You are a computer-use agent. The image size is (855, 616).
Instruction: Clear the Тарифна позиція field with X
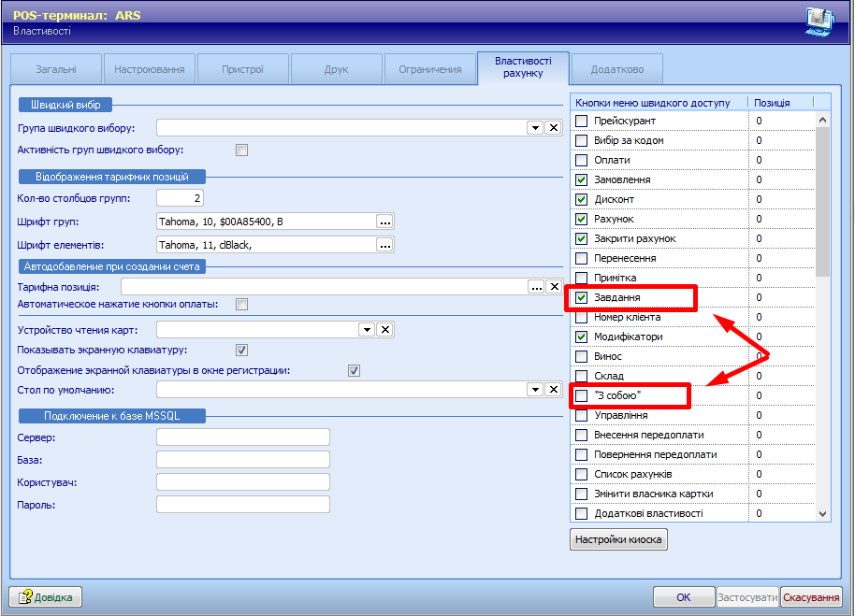[x=553, y=287]
